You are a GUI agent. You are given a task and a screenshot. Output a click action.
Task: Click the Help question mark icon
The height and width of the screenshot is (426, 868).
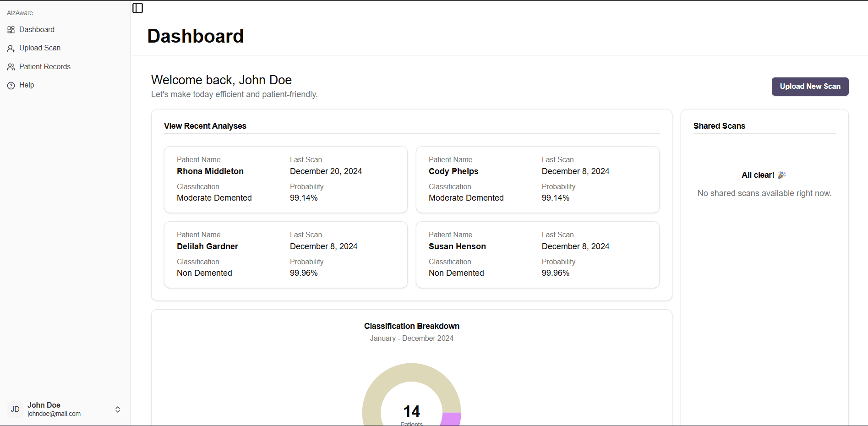click(x=11, y=86)
